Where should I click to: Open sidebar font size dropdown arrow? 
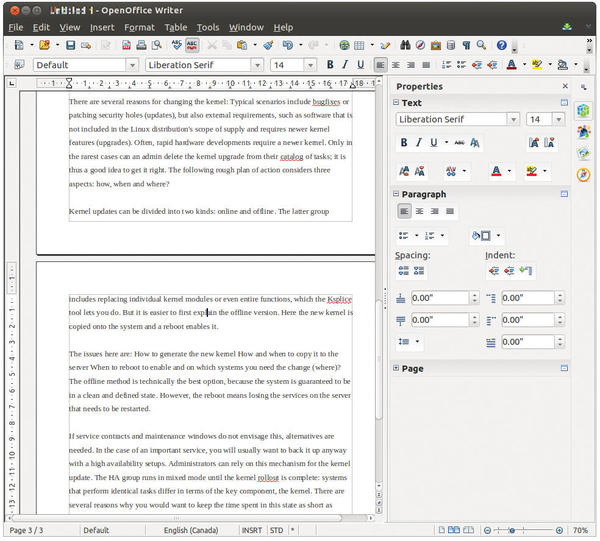pos(559,119)
